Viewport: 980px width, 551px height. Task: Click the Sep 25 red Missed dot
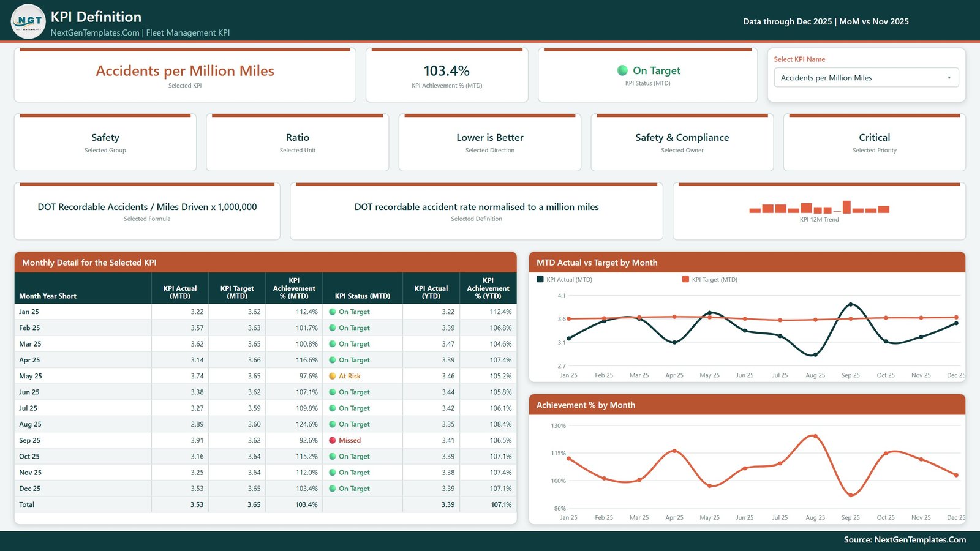point(333,440)
